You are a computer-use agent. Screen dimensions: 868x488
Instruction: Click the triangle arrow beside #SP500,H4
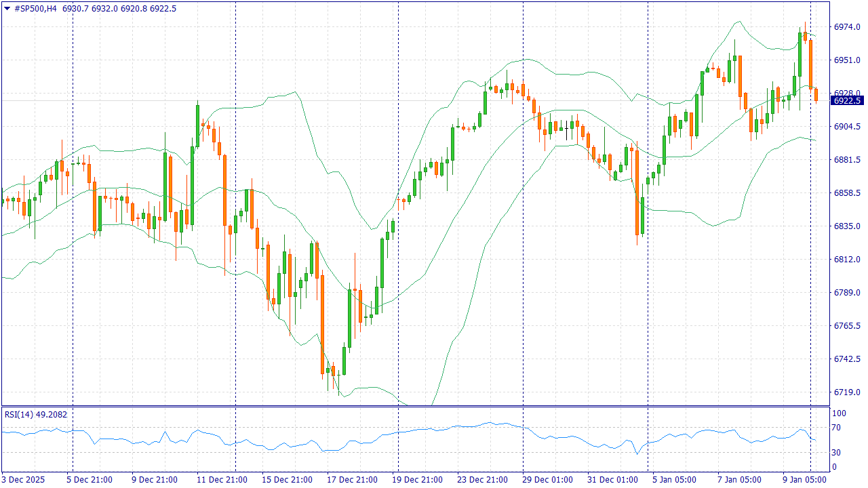click(7, 9)
